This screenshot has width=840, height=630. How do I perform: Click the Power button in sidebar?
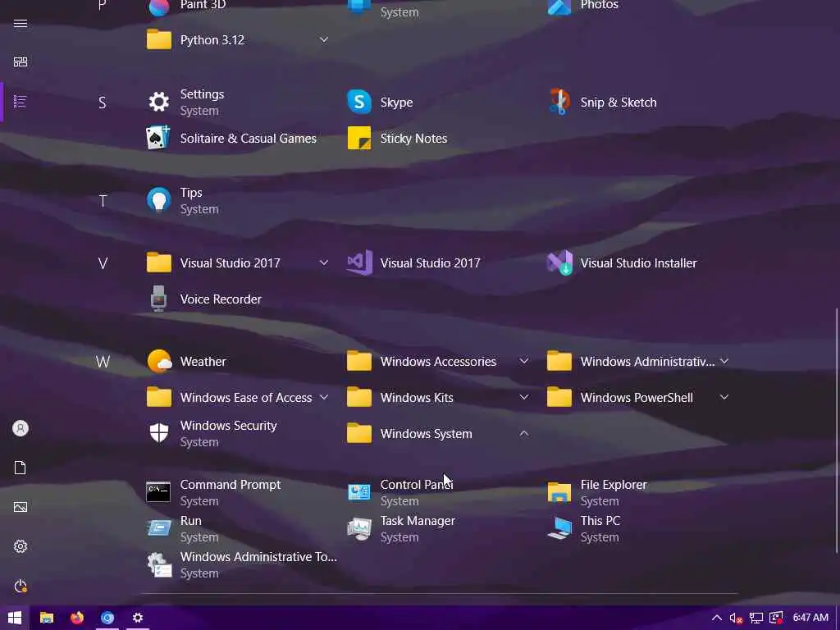point(21,586)
